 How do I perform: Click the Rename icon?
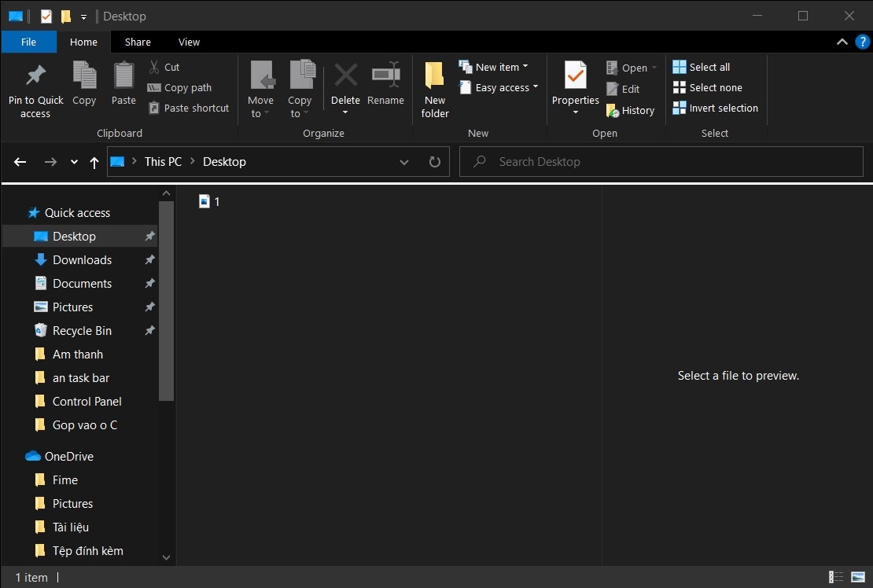pyautogui.click(x=386, y=75)
